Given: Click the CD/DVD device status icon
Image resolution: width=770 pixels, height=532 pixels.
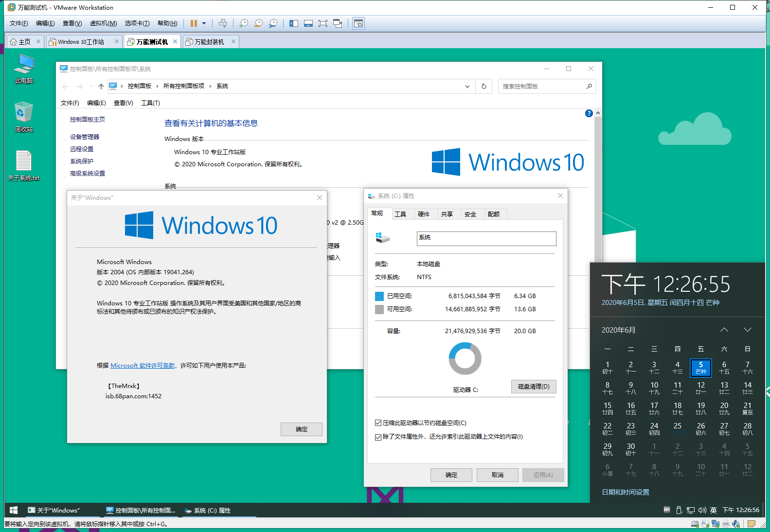Looking at the screenshot, I should (x=705, y=524).
